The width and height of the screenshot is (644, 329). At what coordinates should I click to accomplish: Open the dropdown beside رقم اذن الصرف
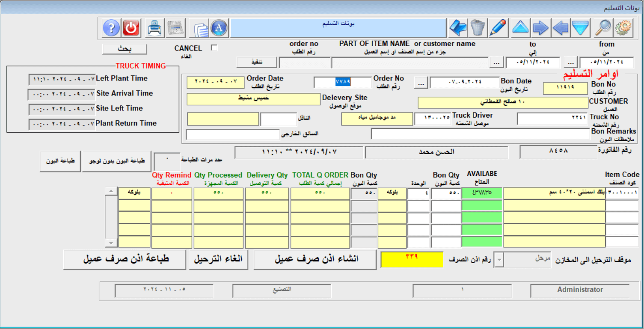click(x=499, y=260)
